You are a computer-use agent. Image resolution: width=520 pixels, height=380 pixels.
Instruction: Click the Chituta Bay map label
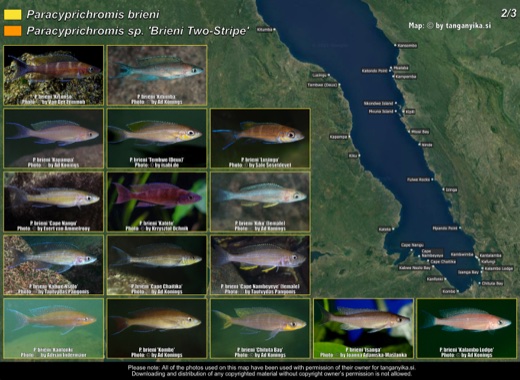[492, 283]
